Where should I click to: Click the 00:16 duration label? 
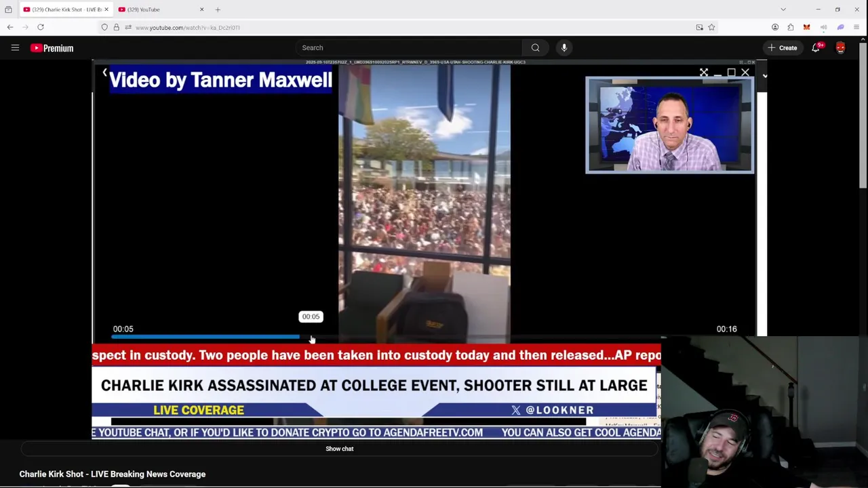point(726,329)
